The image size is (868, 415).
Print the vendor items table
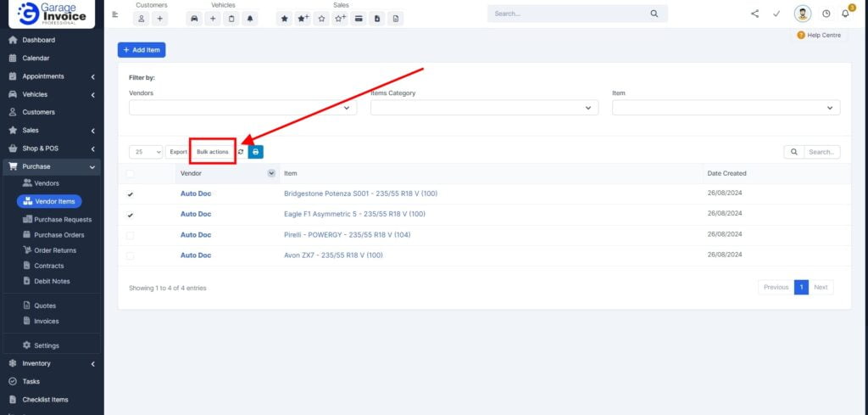(255, 152)
